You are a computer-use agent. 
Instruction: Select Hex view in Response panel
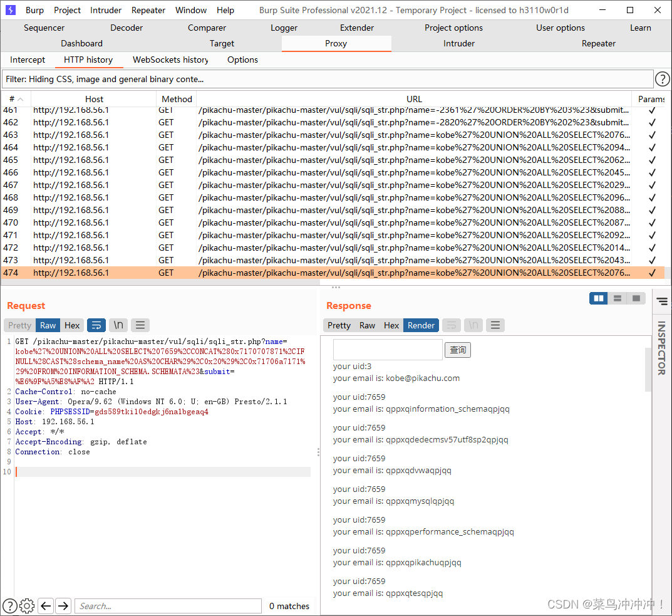click(391, 325)
